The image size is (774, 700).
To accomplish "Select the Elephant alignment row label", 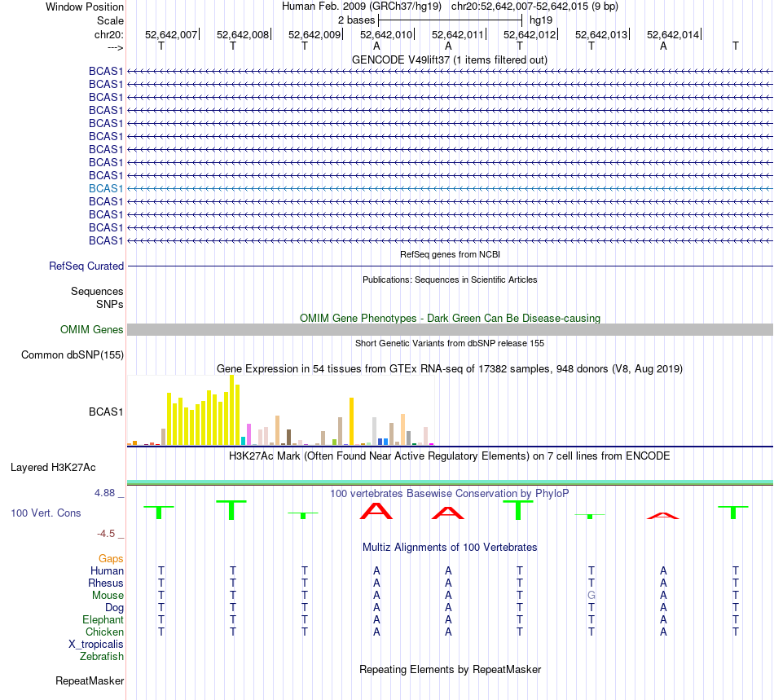I will (x=103, y=619).
